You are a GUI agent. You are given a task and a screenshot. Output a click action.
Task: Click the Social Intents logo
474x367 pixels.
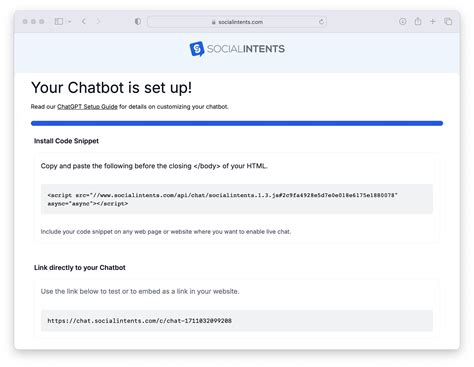pos(237,49)
